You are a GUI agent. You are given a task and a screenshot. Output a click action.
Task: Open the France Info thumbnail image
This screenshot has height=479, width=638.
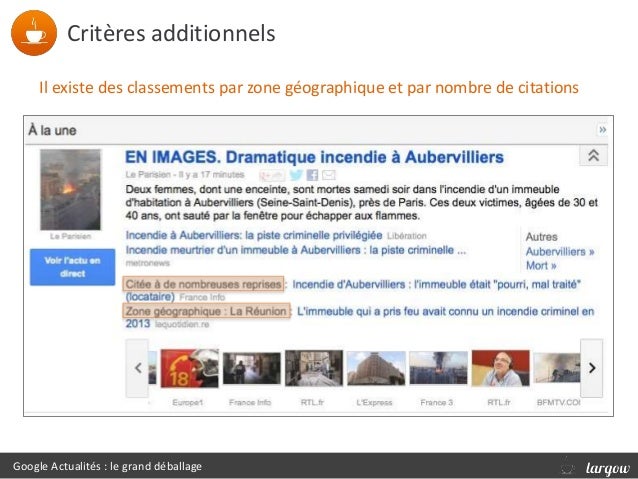click(251, 368)
